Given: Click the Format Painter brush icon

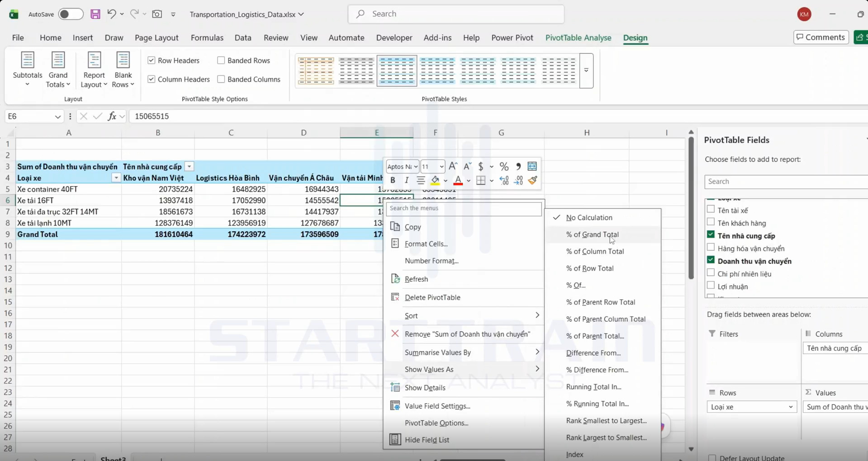Looking at the screenshot, I should click(532, 180).
